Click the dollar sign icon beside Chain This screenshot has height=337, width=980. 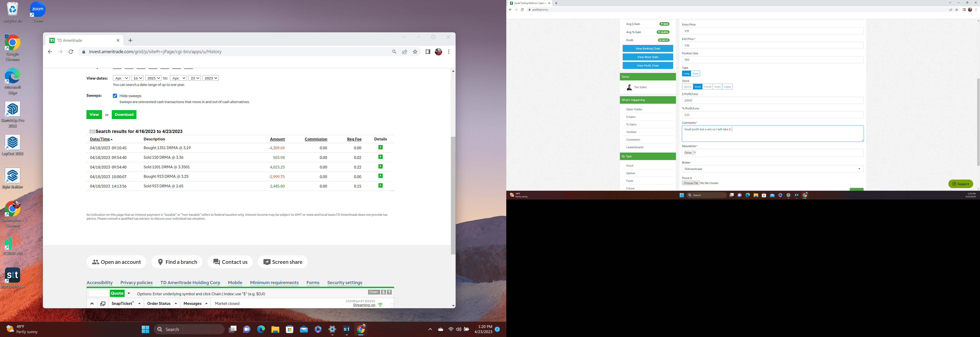(383, 292)
